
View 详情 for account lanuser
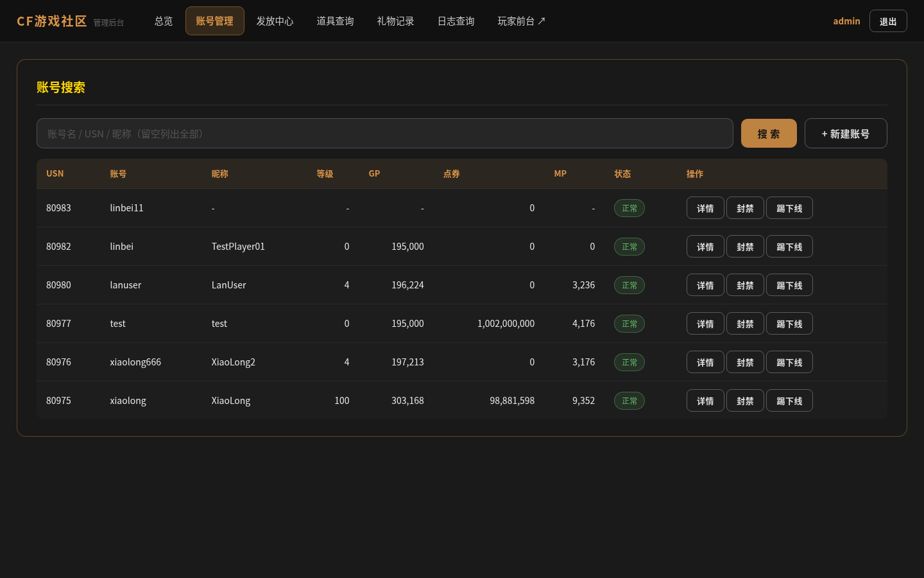(705, 285)
